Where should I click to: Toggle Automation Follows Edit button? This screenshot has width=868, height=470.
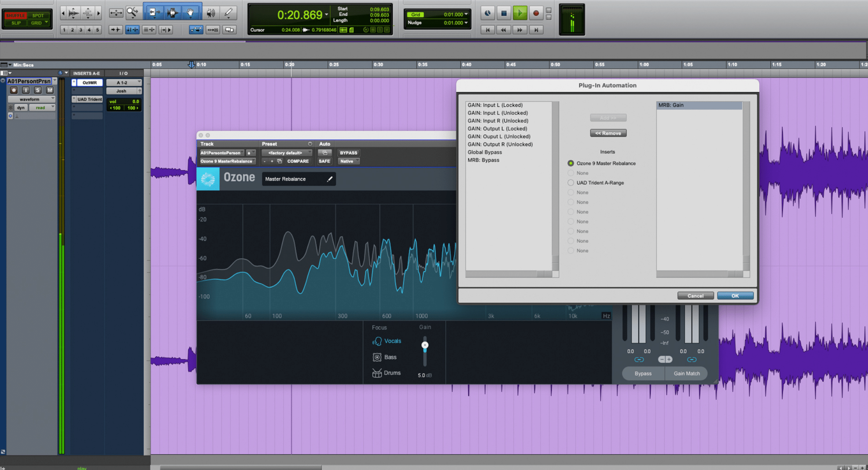click(196, 30)
